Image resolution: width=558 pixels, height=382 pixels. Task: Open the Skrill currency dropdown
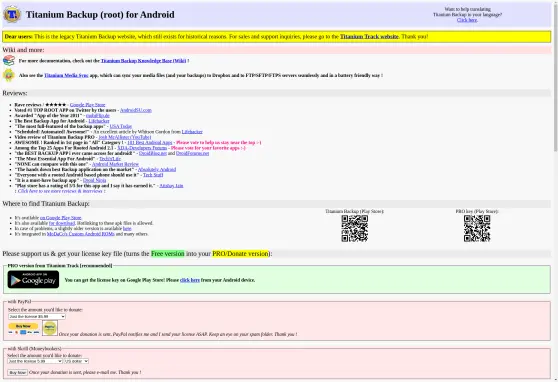click(76, 361)
